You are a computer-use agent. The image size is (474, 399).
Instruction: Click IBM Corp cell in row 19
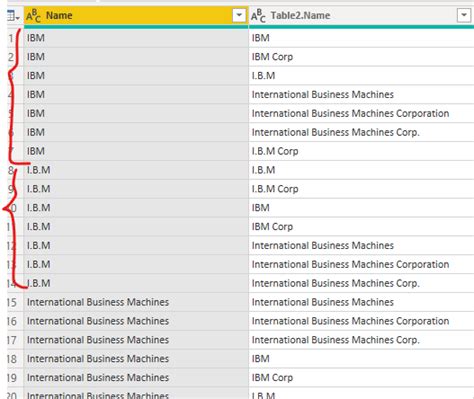tap(361, 378)
